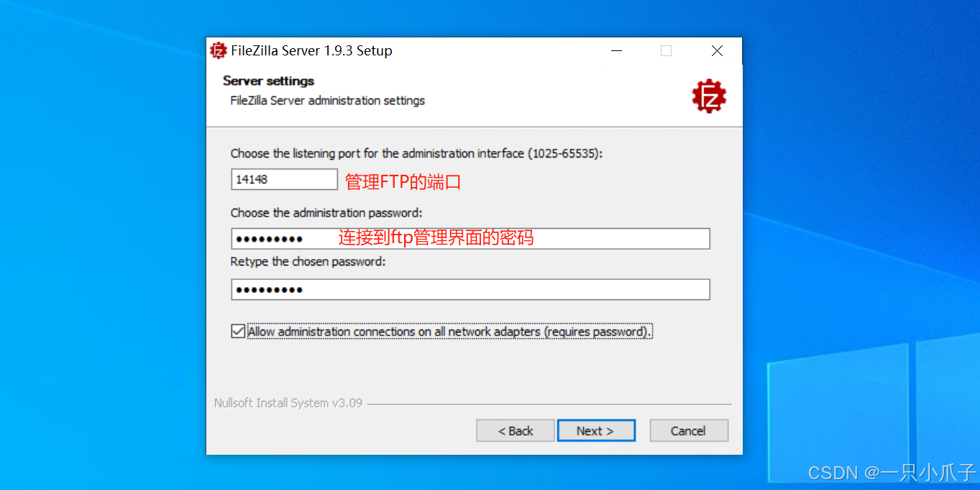Click into the administration password field
Screen dimensions: 980x490
click(x=470, y=239)
